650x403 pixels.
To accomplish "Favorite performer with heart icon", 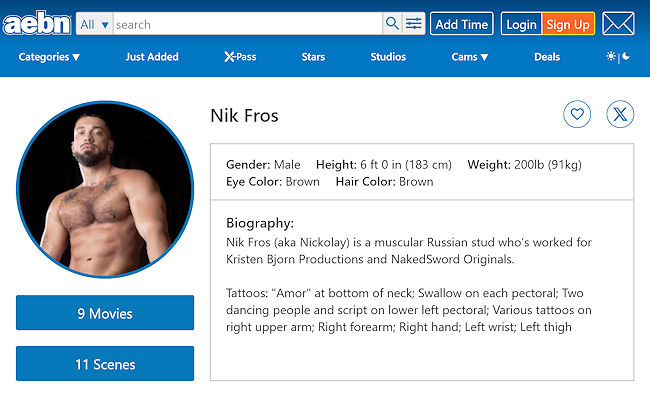I will click(x=577, y=114).
